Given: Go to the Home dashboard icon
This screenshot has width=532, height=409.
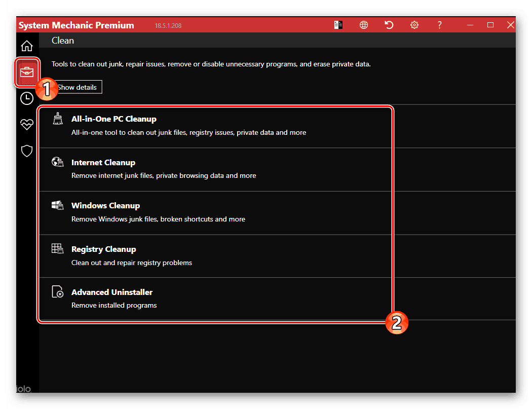Looking at the screenshot, I should click(27, 46).
